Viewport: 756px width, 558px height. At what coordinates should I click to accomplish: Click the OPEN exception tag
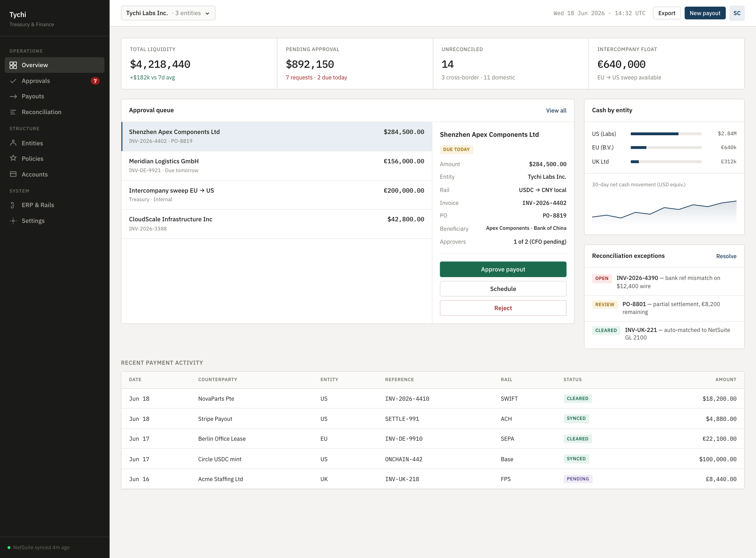pos(602,278)
